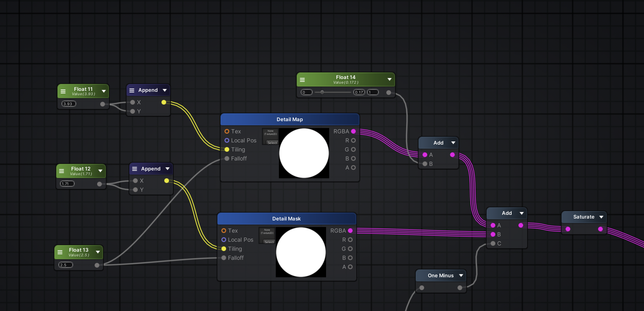
Task: Click Detail Map RGBA output port
Action: [x=353, y=131]
